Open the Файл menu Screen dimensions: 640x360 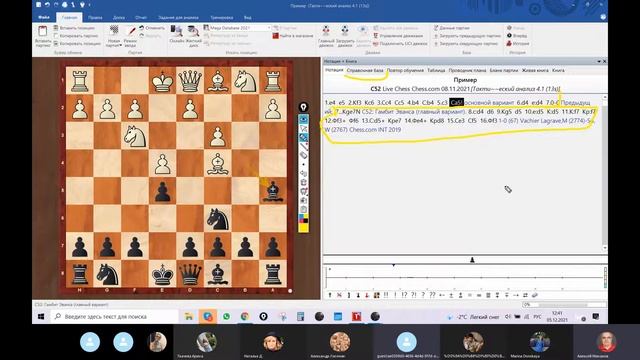point(44,18)
